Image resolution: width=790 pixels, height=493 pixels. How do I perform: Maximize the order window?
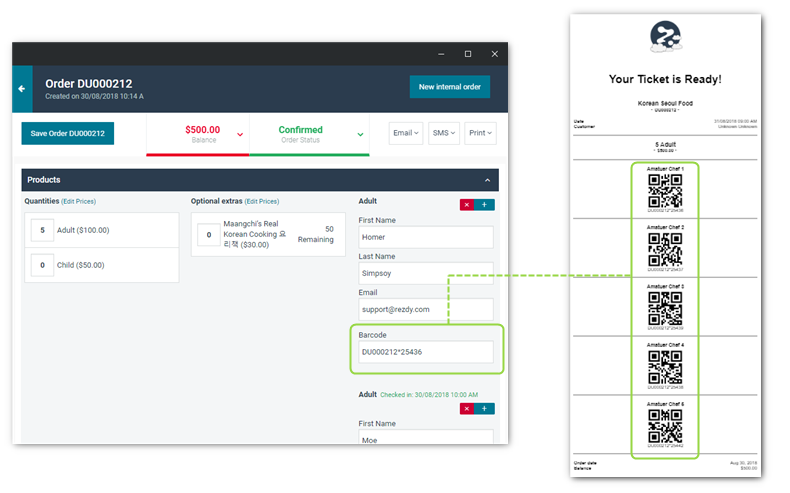tap(468, 54)
